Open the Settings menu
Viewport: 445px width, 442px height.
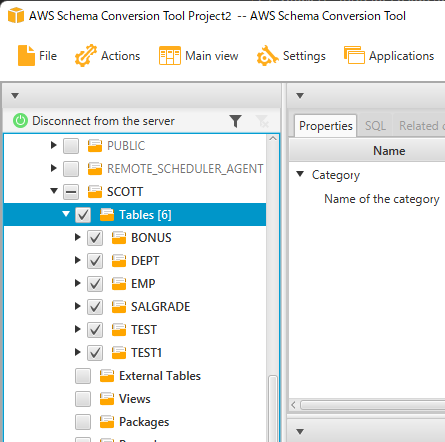(291, 56)
